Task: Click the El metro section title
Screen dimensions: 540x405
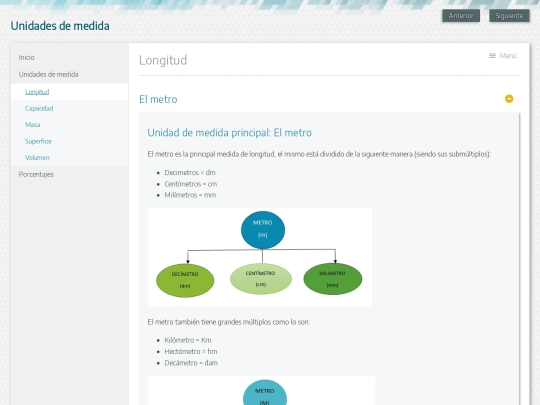Action: 158,99
